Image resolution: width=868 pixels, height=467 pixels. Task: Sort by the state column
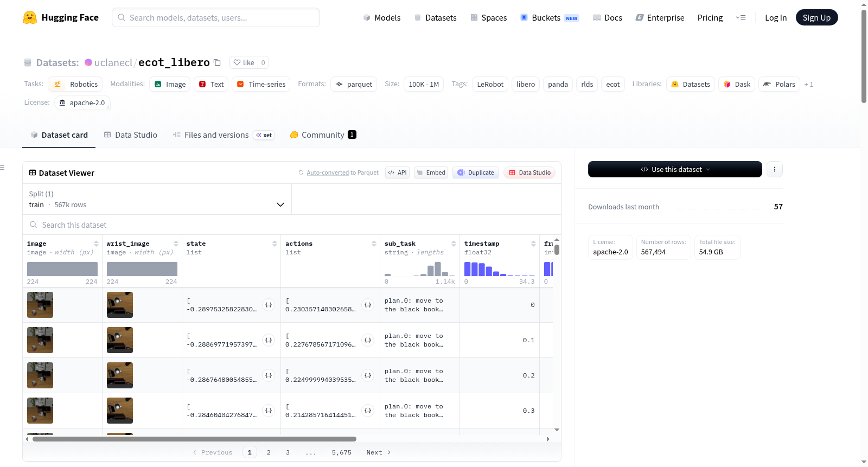point(275,244)
